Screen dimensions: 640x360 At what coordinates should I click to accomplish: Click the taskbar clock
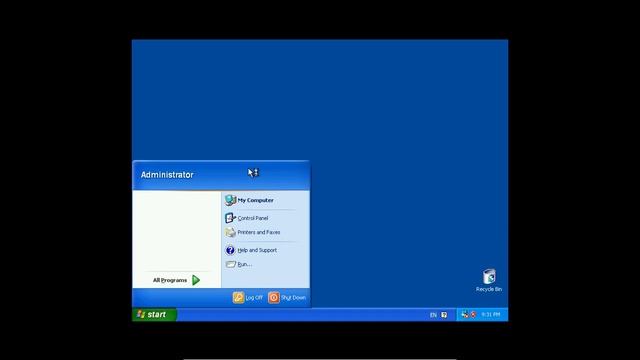491,315
